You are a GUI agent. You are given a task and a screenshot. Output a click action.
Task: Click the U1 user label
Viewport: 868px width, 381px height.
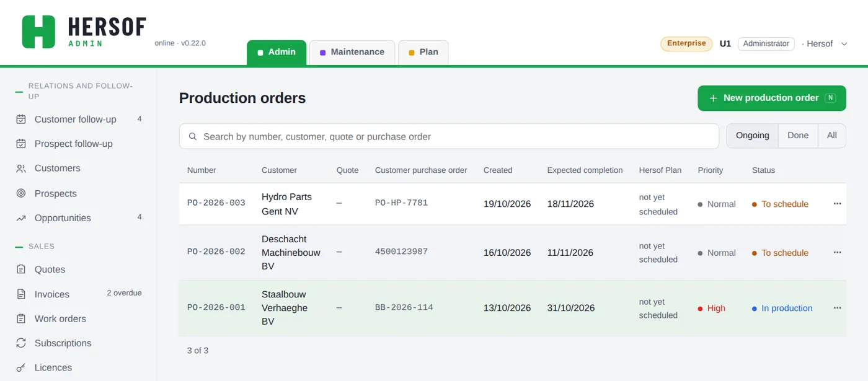pos(725,44)
